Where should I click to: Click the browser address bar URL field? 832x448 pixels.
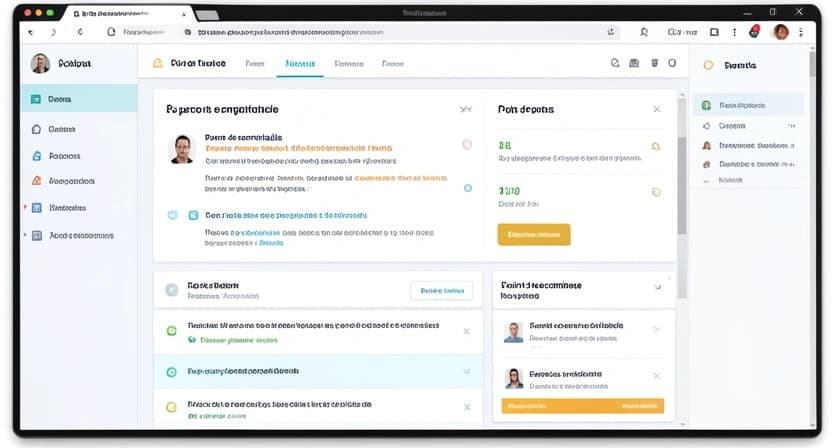pyautogui.click(x=398, y=32)
